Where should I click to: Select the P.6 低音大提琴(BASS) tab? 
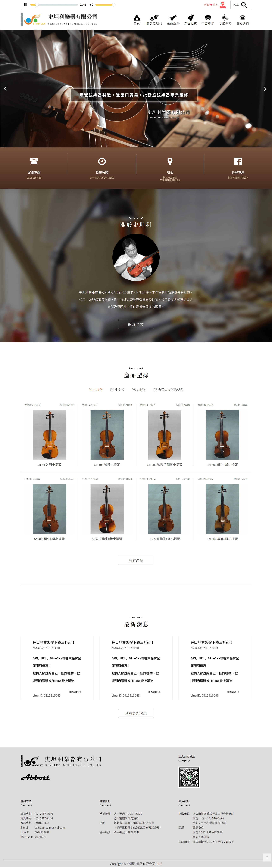(168, 390)
